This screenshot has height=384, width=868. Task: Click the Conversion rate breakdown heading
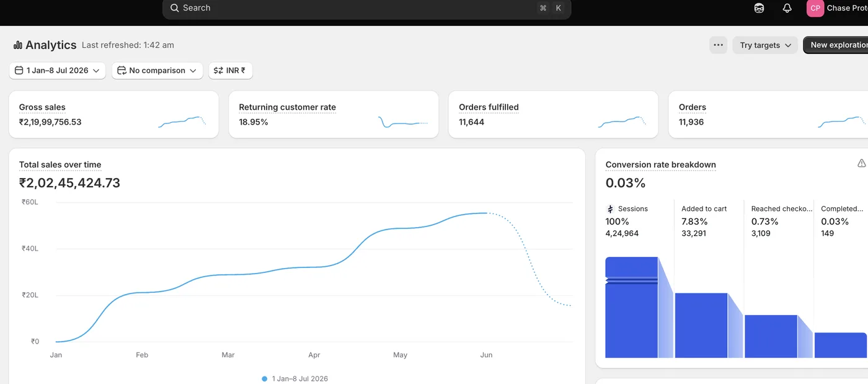[x=661, y=165]
